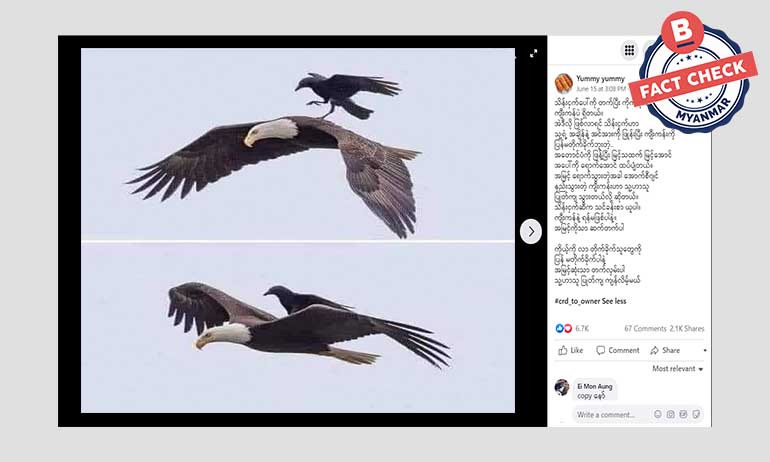Screen dimensions: 770x462
Task: Click the blue like reaction icon
Action: [559, 328]
